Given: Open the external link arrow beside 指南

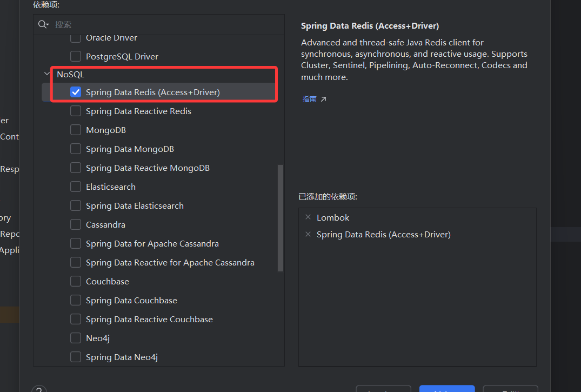Looking at the screenshot, I should click(x=324, y=99).
